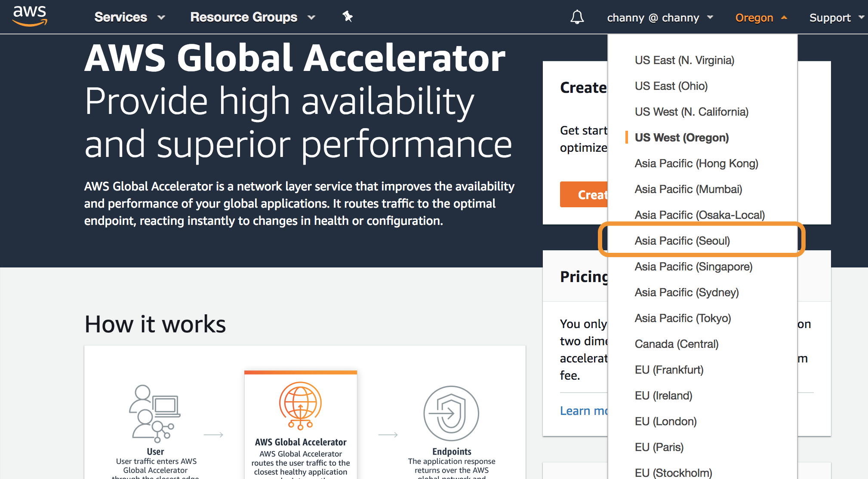Click the User diagram icon
The height and width of the screenshot is (479, 868).
(155, 413)
